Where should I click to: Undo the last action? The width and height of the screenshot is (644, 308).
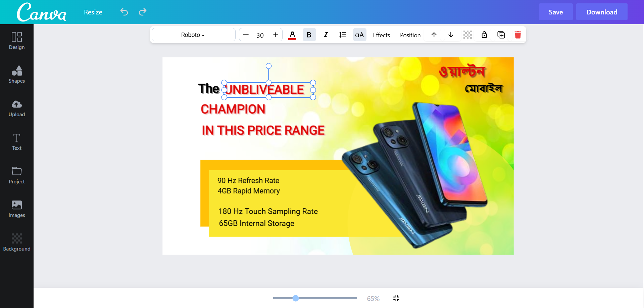[124, 12]
